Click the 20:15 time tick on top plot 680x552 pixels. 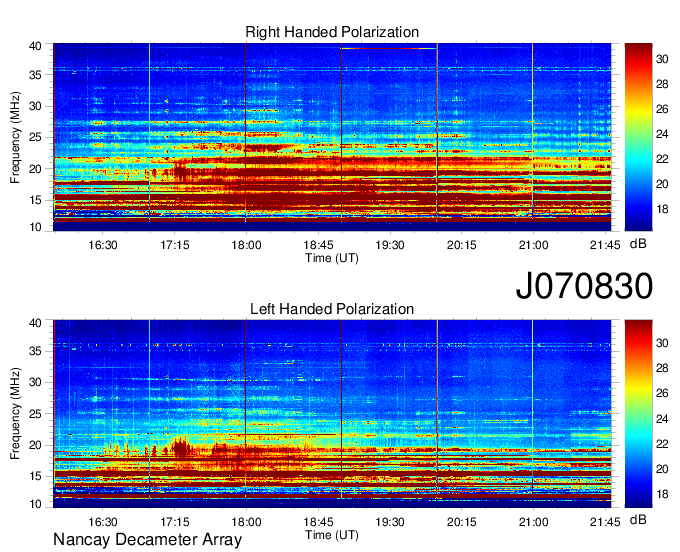click(462, 245)
